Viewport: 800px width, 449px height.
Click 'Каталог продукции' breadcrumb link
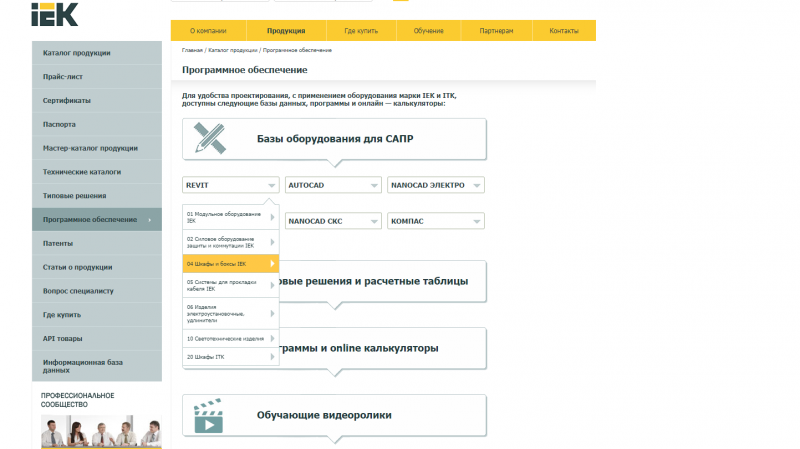(x=233, y=50)
